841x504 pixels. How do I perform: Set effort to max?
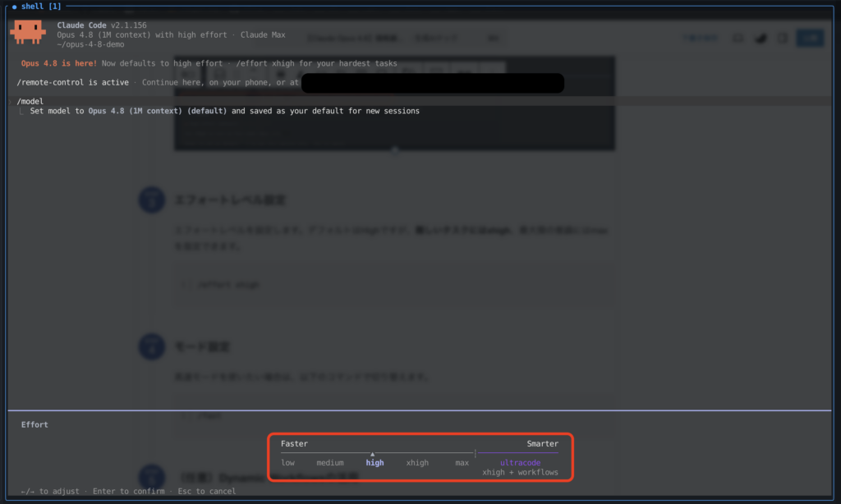(462, 463)
